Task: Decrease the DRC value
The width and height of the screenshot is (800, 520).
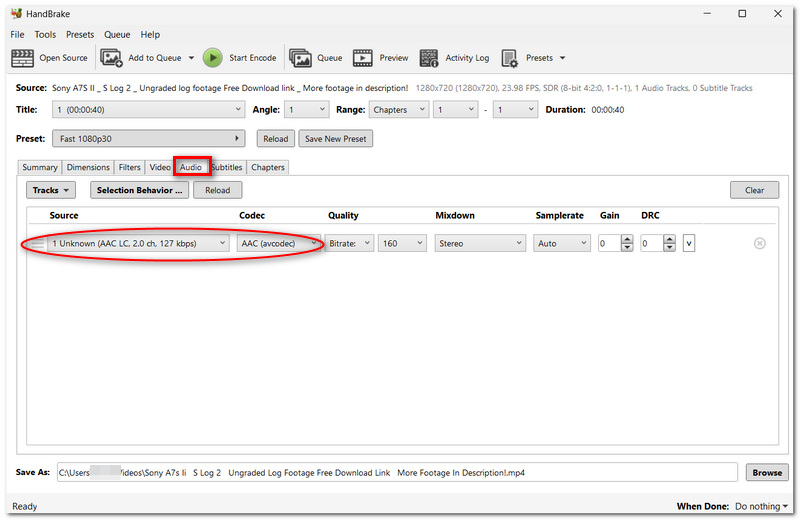Action: click(x=669, y=247)
